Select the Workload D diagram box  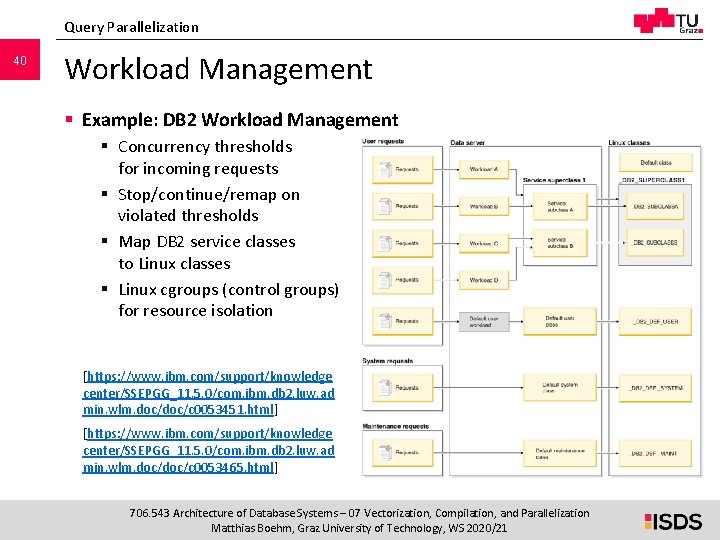(484, 280)
